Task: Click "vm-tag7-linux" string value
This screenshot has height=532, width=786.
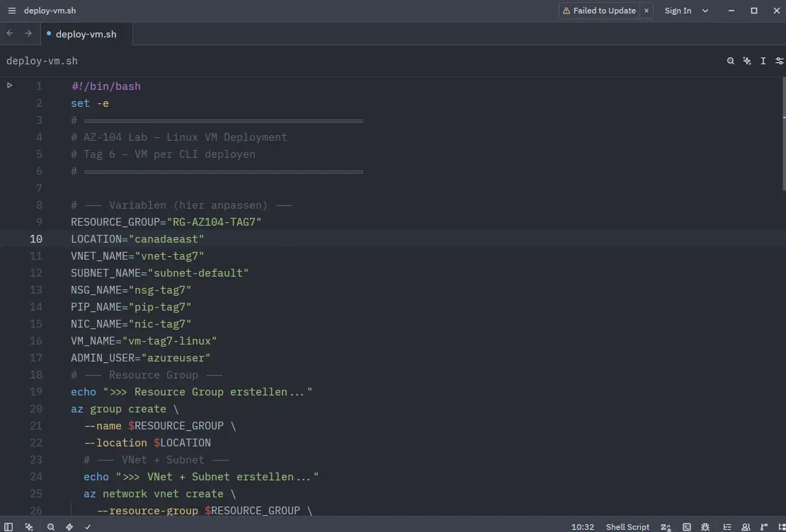Action: pos(169,341)
